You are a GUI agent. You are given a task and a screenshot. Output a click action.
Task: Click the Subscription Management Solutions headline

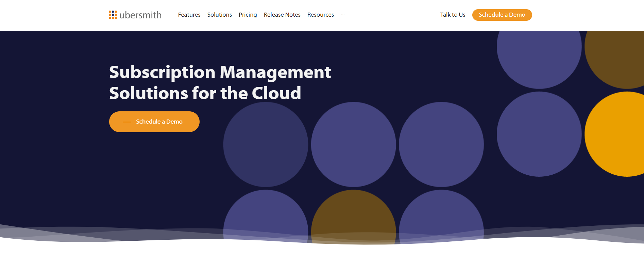coord(220,82)
